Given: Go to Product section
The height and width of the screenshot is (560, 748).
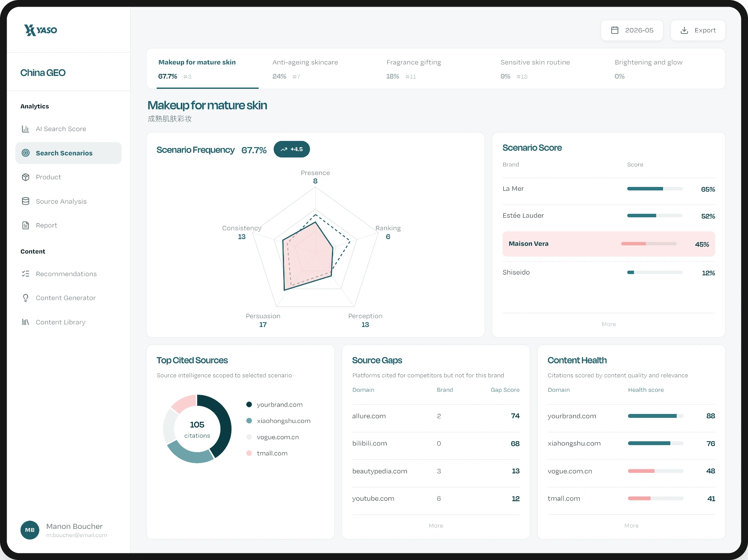Looking at the screenshot, I should point(69,177).
